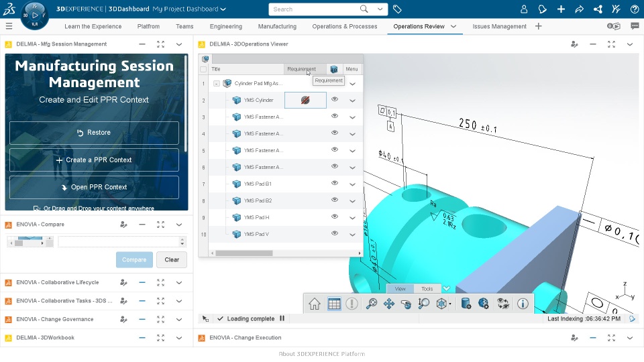Click the refresh indexing icon
The width and height of the screenshot is (644, 362).
coord(632,318)
